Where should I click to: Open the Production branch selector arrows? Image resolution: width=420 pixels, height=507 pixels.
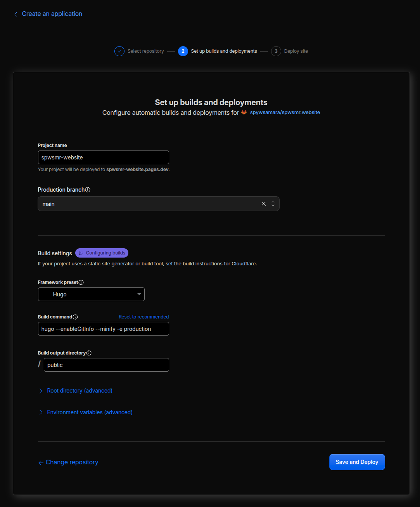click(x=273, y=204)
